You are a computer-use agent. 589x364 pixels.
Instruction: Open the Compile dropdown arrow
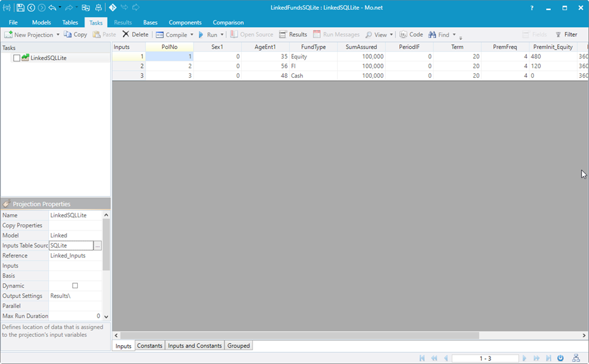point(192,35)
